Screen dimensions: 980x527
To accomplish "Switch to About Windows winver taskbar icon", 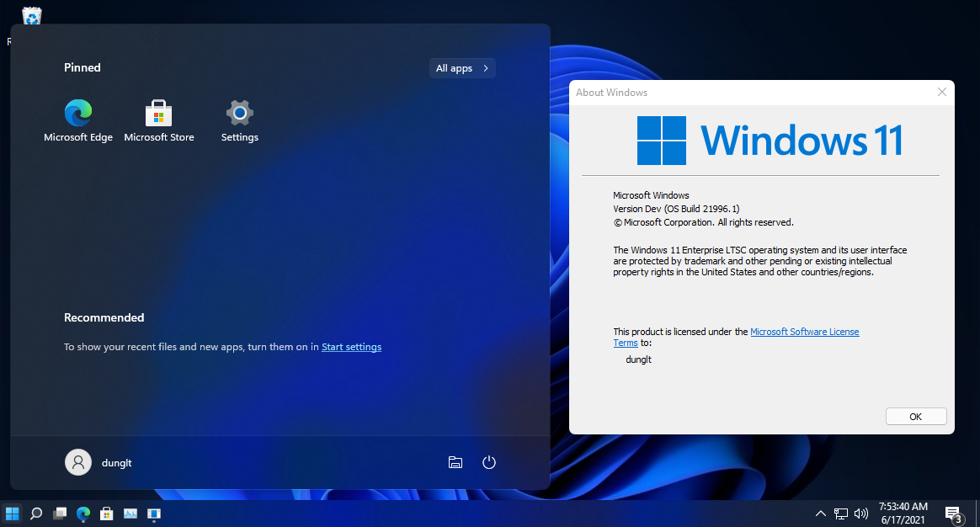I will 154,514.
